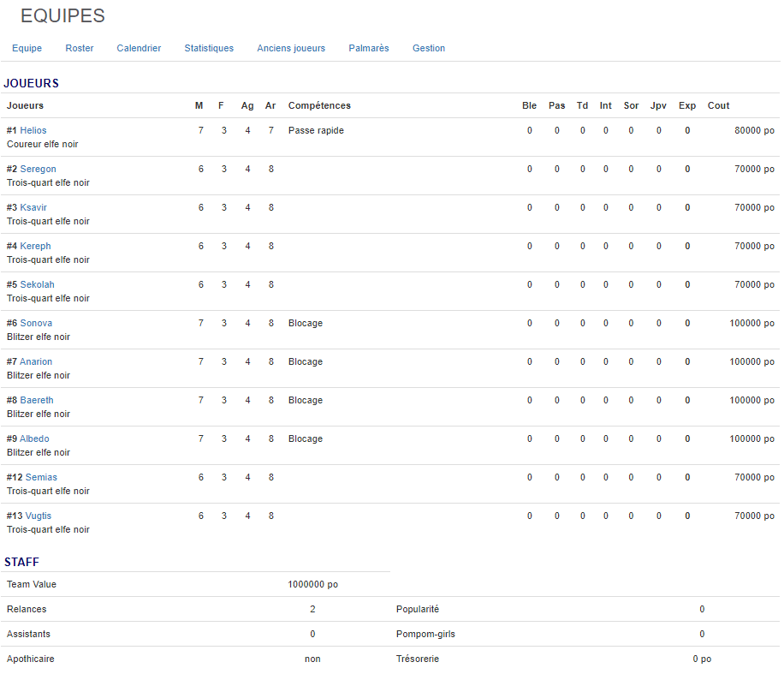Open Vugtis player page
This screenshot has width=784, height=680.
(39, 516)
